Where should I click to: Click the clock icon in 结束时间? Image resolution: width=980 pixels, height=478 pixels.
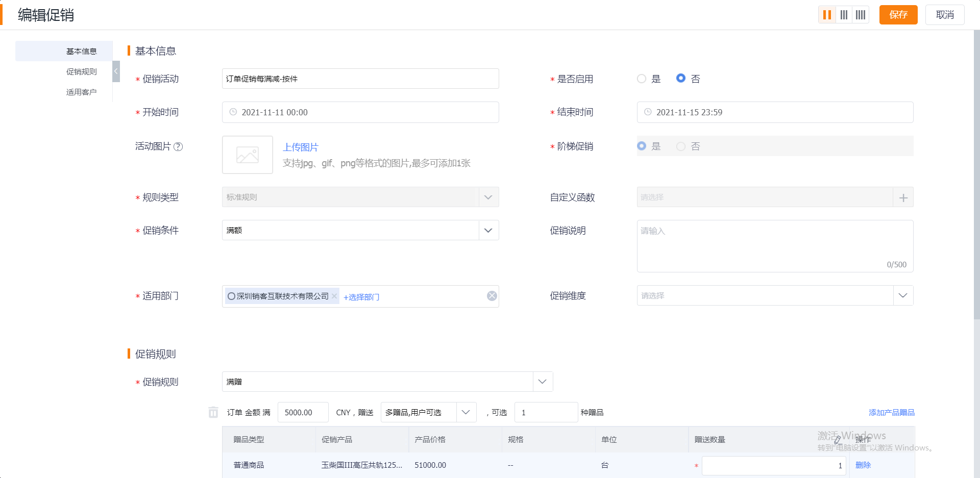(648, 112)
